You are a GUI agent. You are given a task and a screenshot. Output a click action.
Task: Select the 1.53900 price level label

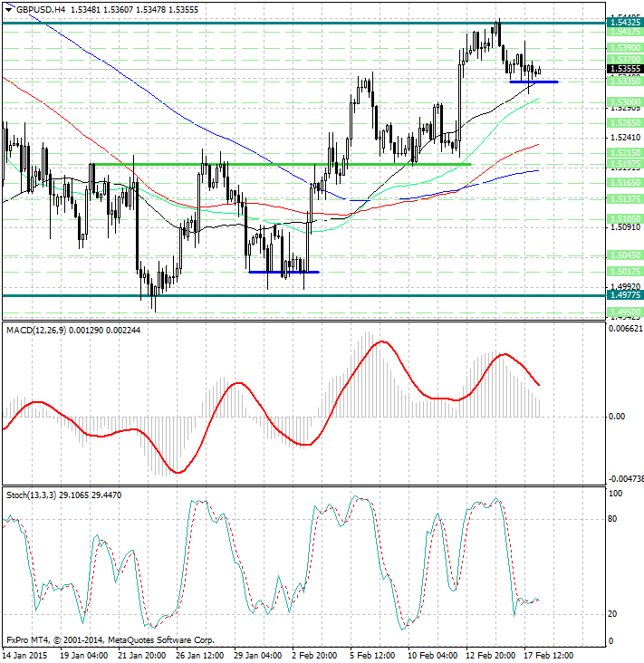[625, 48]
